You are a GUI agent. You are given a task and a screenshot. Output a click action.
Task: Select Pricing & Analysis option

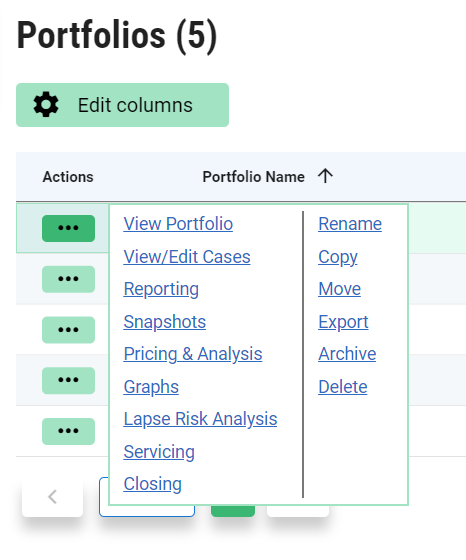193,354
